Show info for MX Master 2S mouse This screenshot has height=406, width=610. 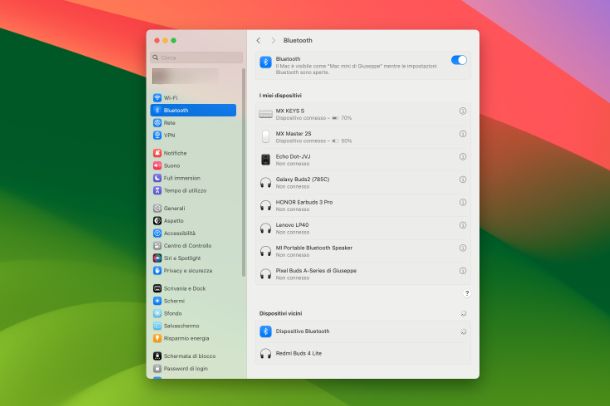[x=462, y=135]
